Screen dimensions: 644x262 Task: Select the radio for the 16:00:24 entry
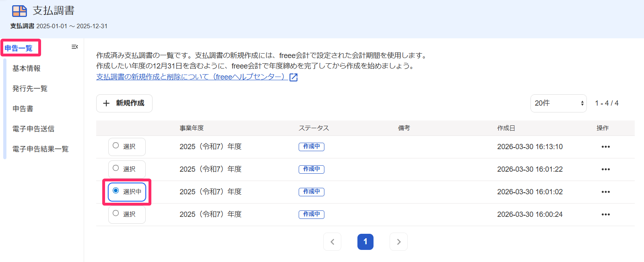point(116,213)
